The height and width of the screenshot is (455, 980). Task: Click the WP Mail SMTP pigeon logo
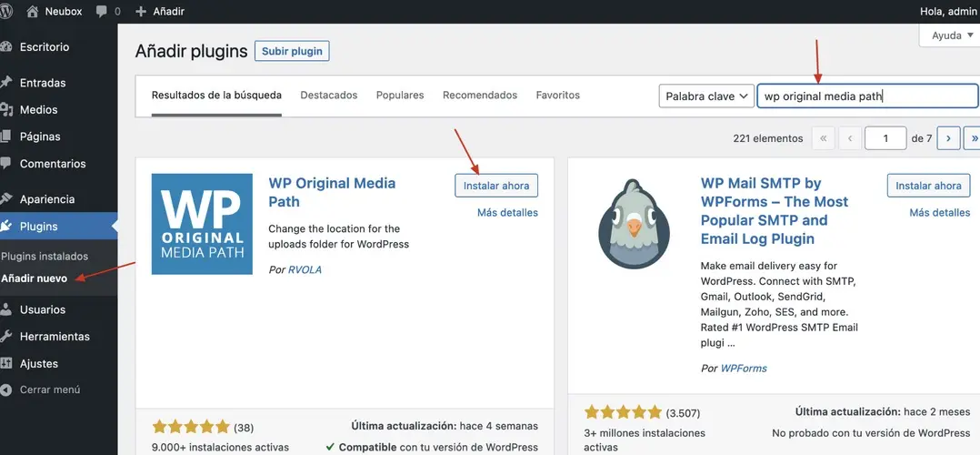pos(635,224)
